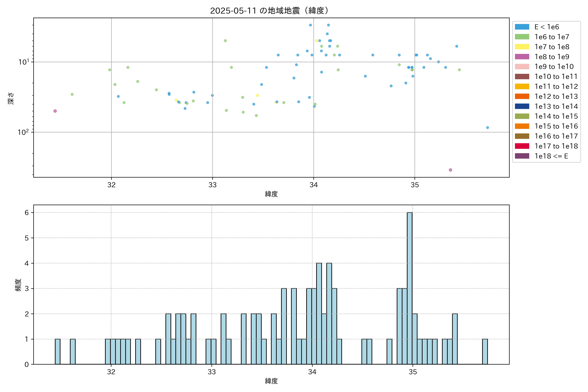Click the tallest histogram bar with frequency 6

point(409,287)
